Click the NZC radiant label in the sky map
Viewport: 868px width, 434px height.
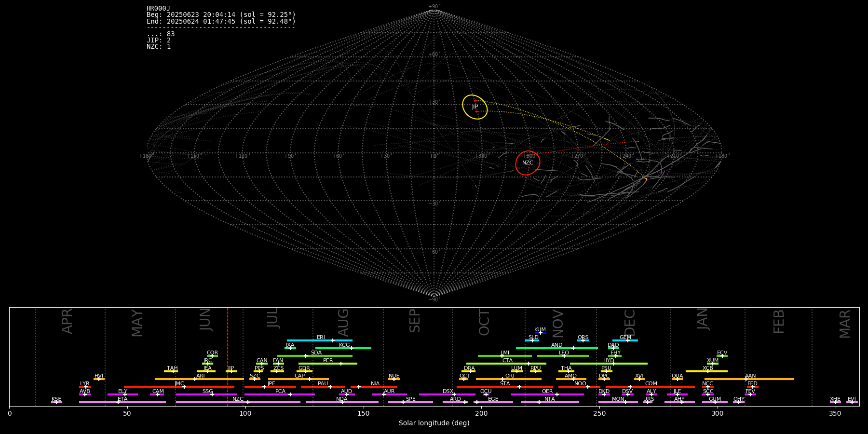tap(528, 163)
